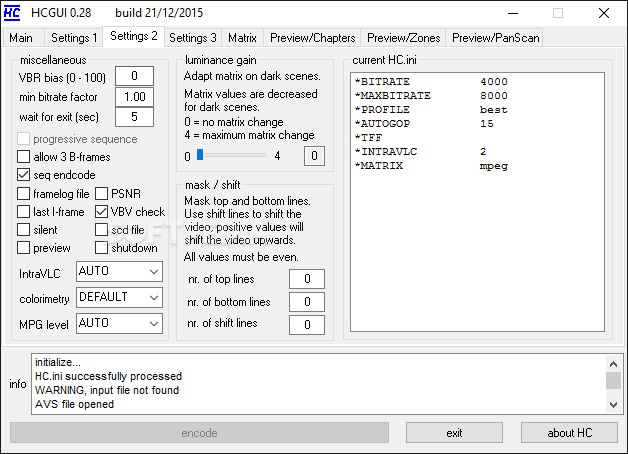Viewport: 628px width, 454px height.
Task: Open the Settings 1 tab
Action: point(74,38)
